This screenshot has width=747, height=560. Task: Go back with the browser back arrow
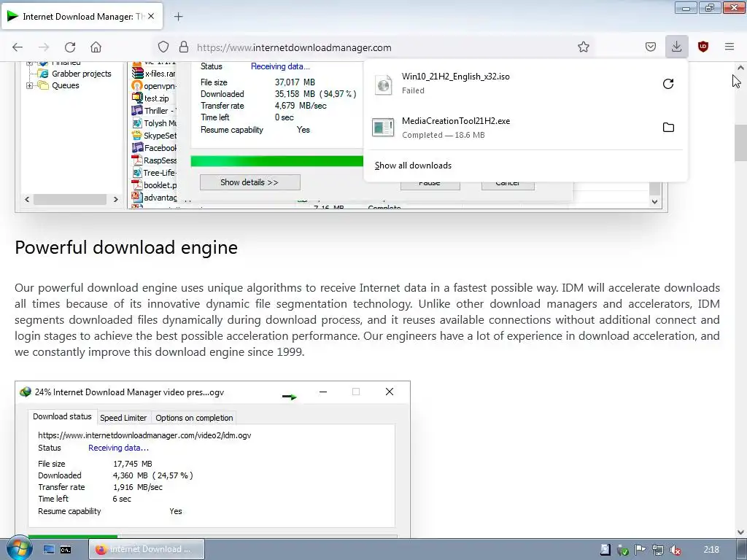click(18, 47)
